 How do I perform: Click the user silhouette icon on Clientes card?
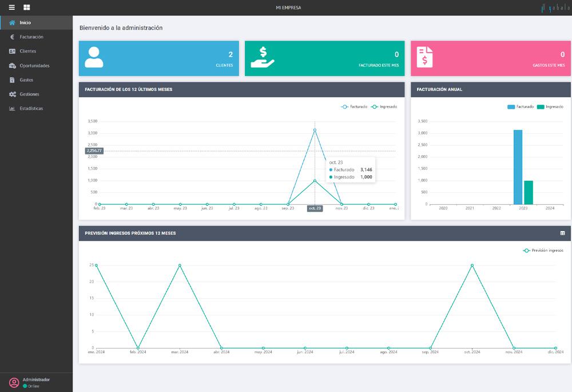click(94, 57)
